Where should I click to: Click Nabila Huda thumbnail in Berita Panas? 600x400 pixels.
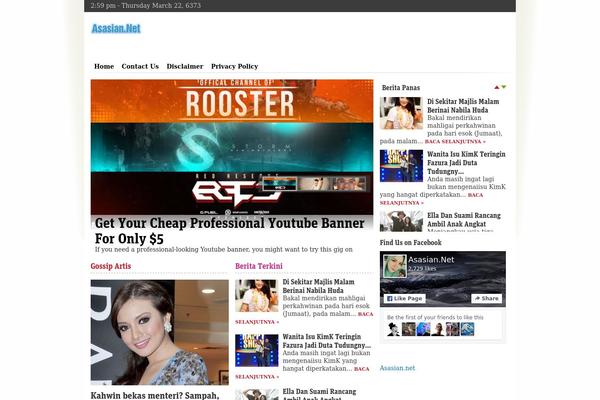pyautogui.click(x=401, y=113)
